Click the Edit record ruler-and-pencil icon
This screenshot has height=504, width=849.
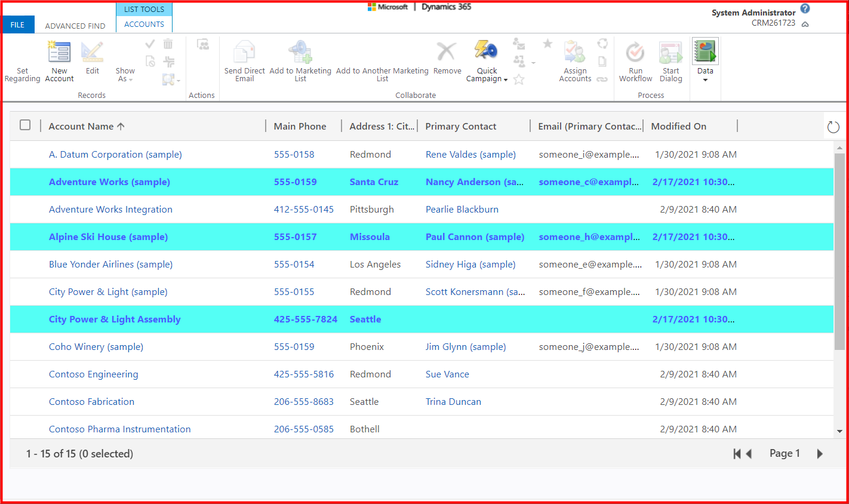93,53
